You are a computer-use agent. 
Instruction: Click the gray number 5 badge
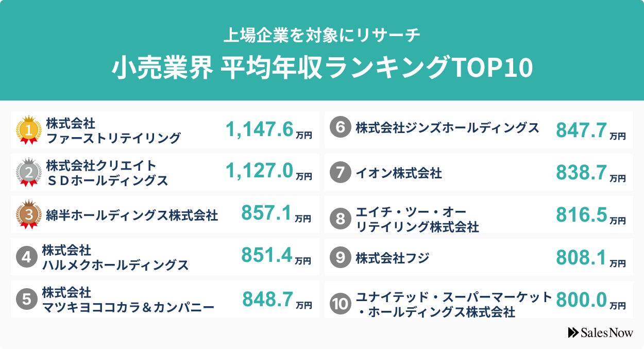pyautogui.click(x=27, y=300)
